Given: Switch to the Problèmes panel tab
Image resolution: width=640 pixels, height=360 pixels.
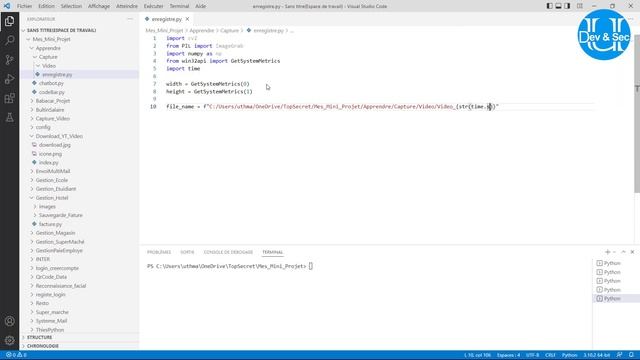Looking at the screenshot, I should [159, 252].
